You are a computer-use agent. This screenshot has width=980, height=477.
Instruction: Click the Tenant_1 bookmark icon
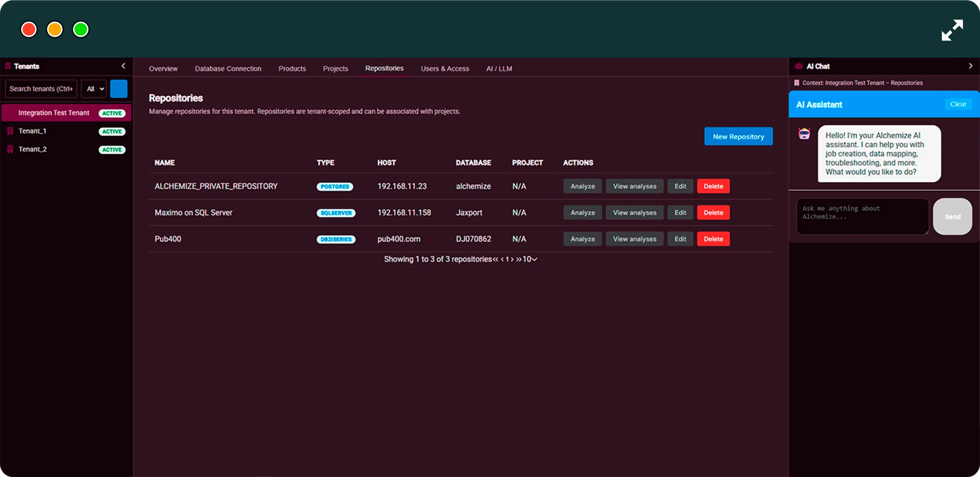coord(10,131)
